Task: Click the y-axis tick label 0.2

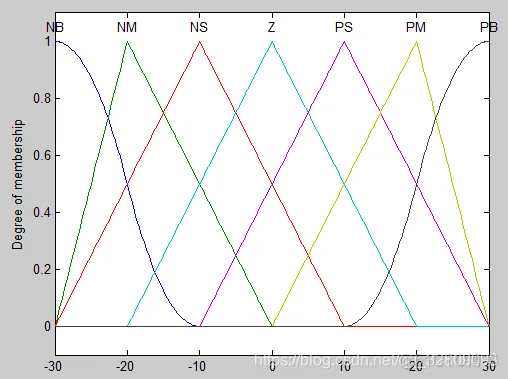Action: coord(42,270)
